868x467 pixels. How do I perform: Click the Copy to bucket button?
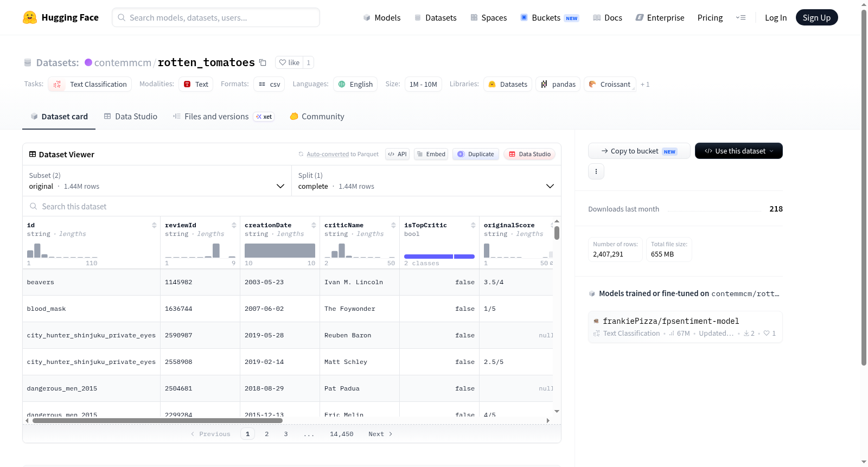[x=639, y=151]
